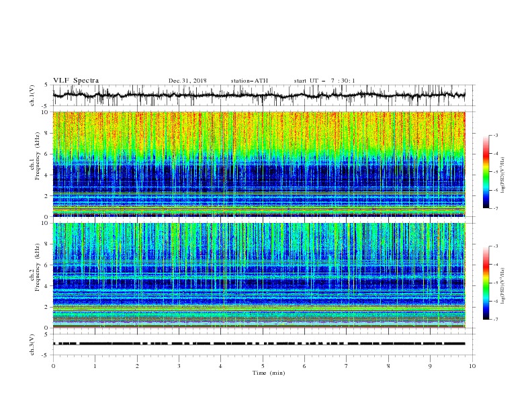Click the ch.1 color scale bar
The width and height of the screenshot is (532, 411).
tap(486, 172)
